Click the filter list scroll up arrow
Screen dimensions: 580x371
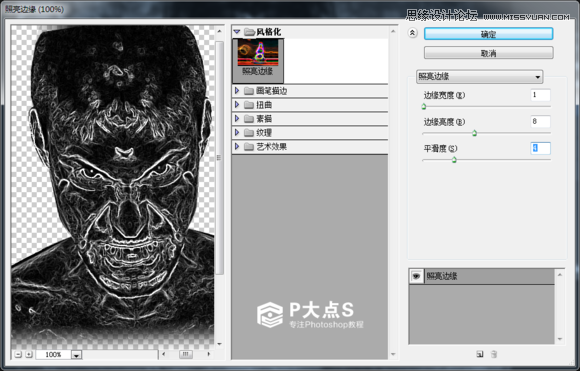393,32
